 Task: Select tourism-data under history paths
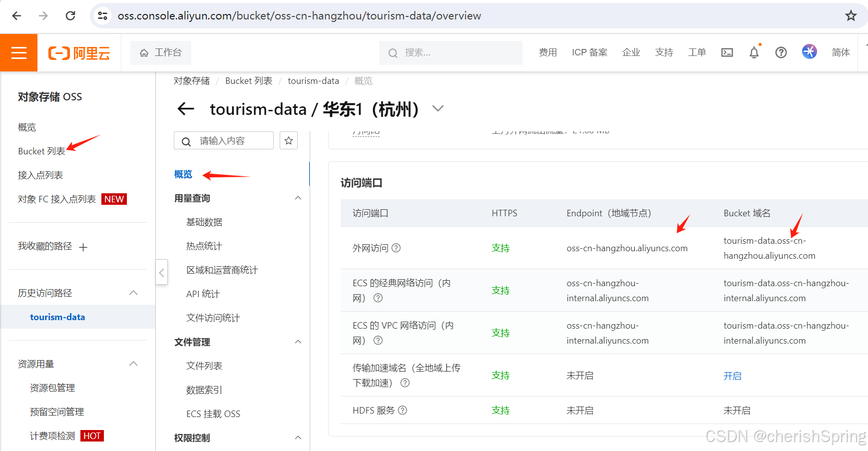[x=57, y=317]
